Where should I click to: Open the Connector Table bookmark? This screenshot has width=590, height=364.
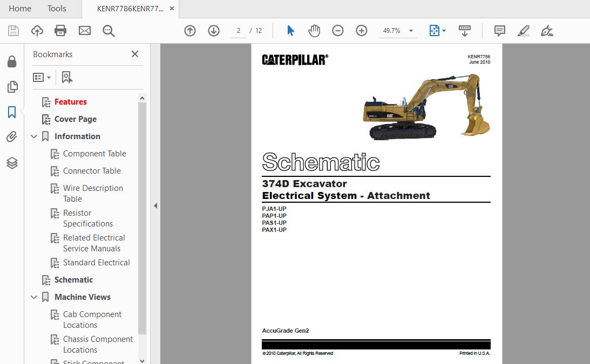tap(92, 171)
